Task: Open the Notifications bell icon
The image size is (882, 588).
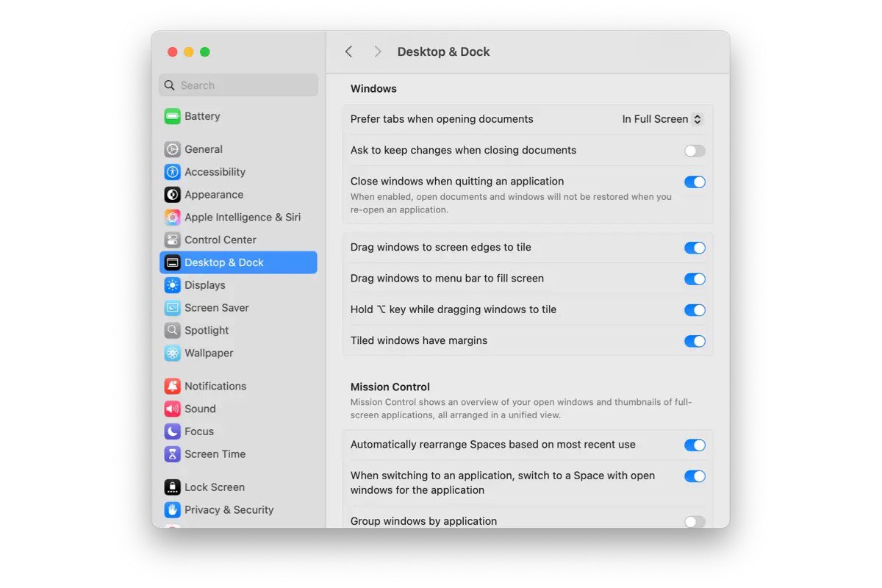Action: [x=173, y=387]
